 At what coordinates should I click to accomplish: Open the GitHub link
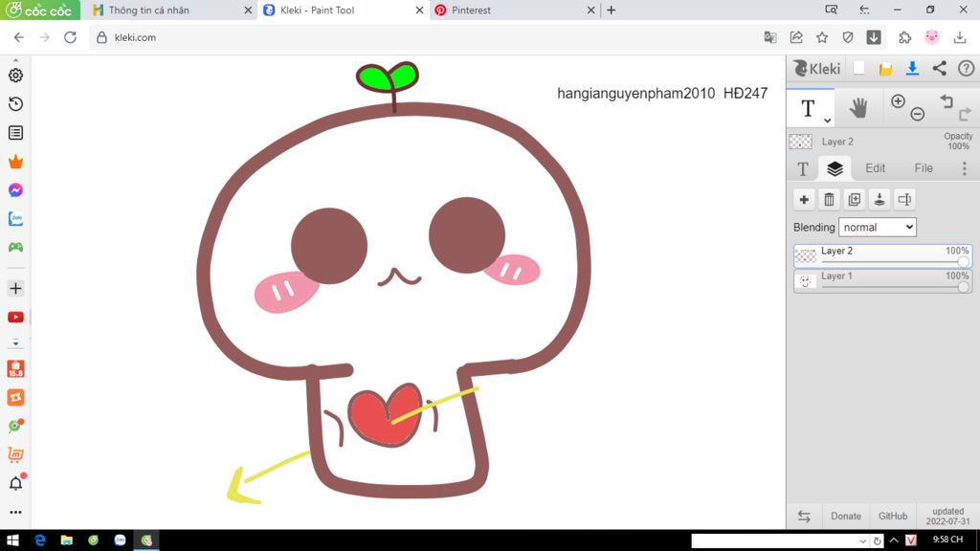click(893, 517)
